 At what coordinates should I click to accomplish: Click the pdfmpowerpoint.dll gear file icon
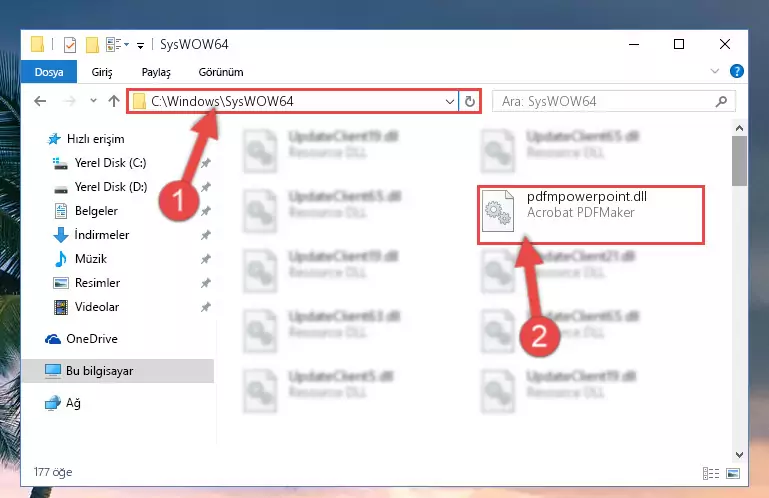click(x=498, y=211)
